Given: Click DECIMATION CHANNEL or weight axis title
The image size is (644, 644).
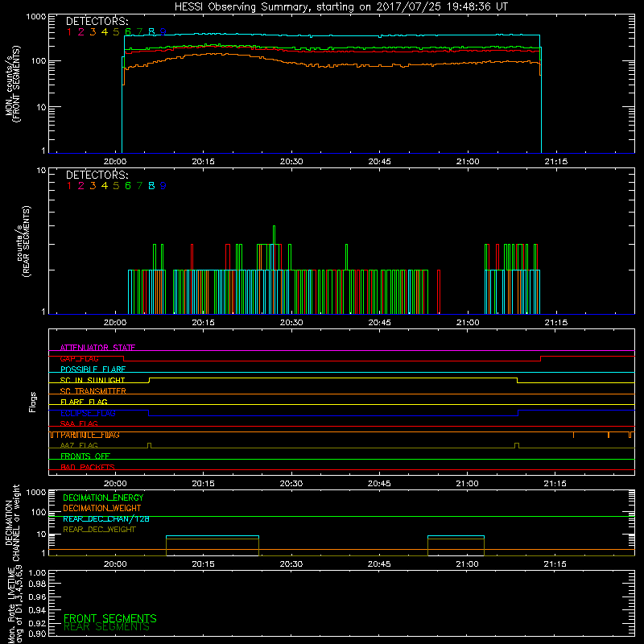Looking at the screenshot, I should tap(12, 522).
